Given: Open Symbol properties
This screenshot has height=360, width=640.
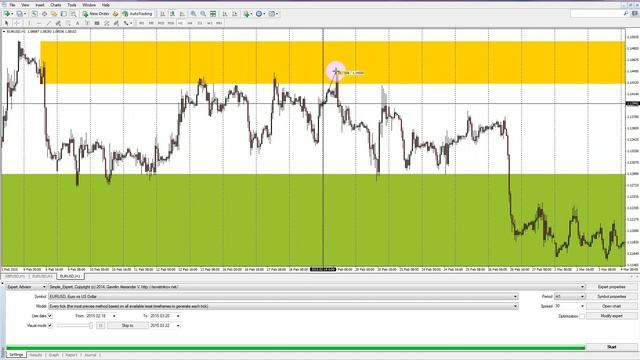Looking at the screenshot, I should (x=611, y=297).
